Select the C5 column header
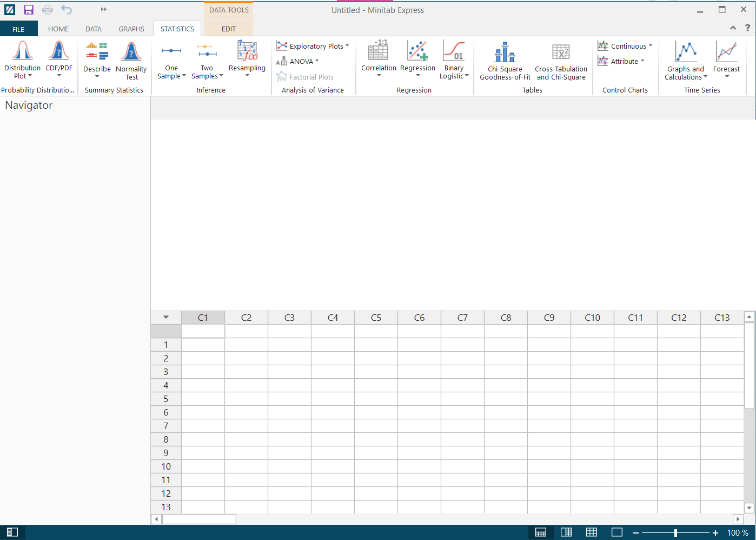Image resolution: width=756 pixels, height=540 pixels. [x=376, y=318]
